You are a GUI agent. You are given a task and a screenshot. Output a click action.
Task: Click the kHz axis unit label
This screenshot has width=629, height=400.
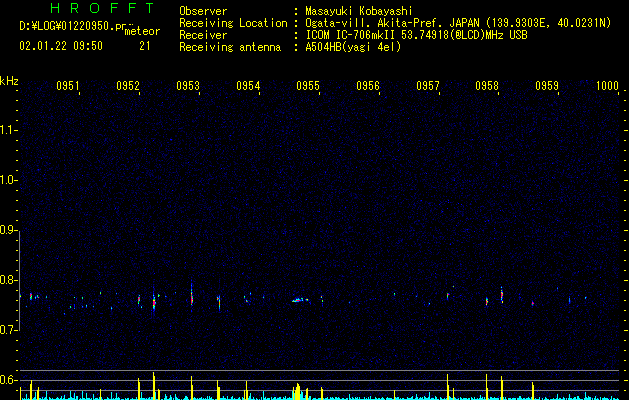9,81
